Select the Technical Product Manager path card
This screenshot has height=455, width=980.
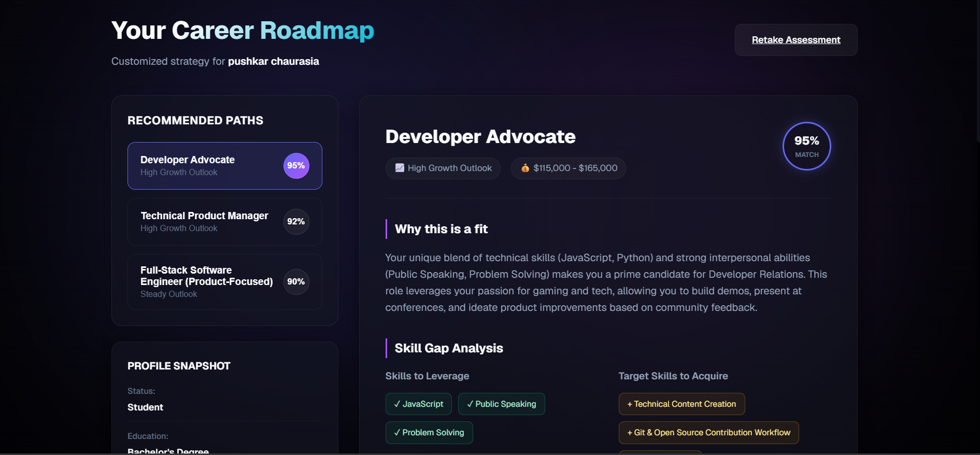(224, 222)
